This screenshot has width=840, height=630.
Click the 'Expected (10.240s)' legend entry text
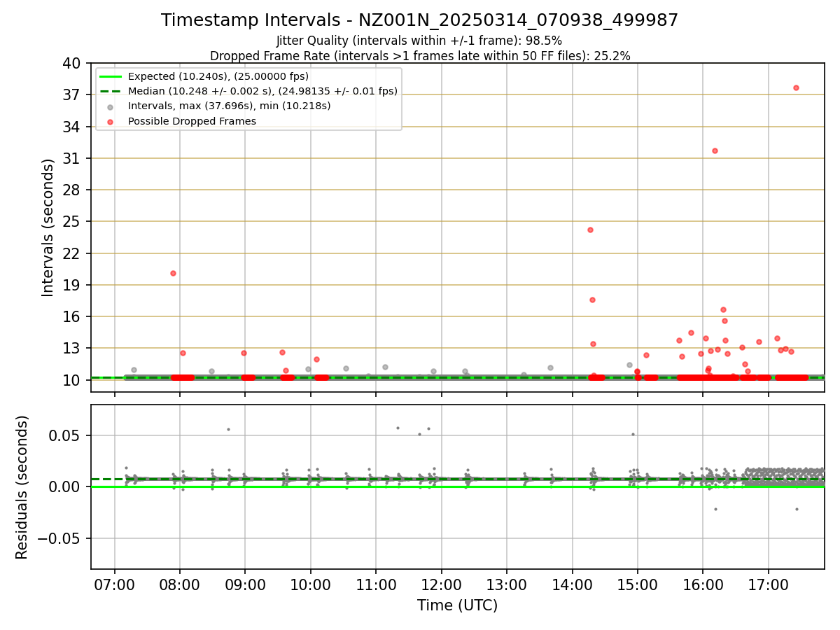[x=218, y=76]
